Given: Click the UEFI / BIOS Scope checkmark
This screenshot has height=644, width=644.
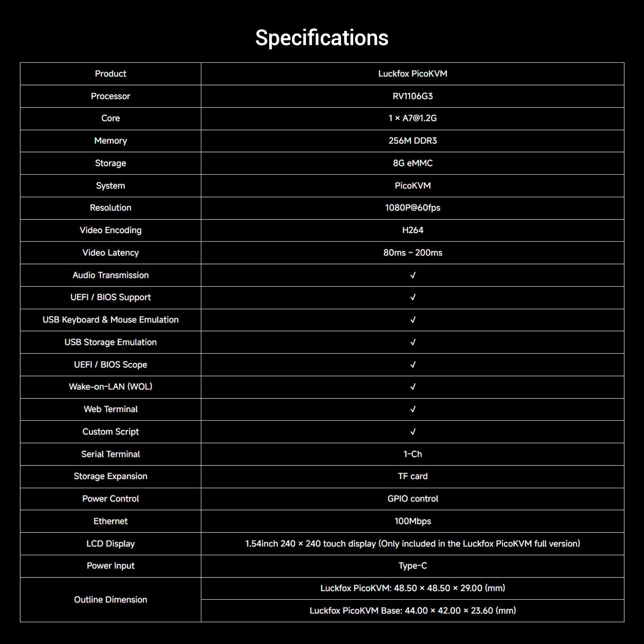Looking at the screenshot, I should (413, 365).
